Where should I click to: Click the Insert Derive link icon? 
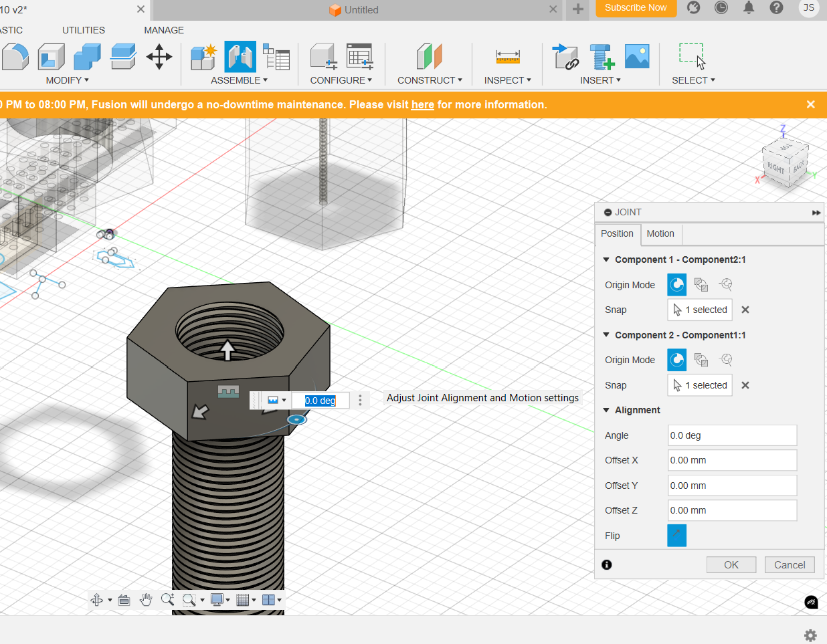pyautogui.click(x=565, y=57)
